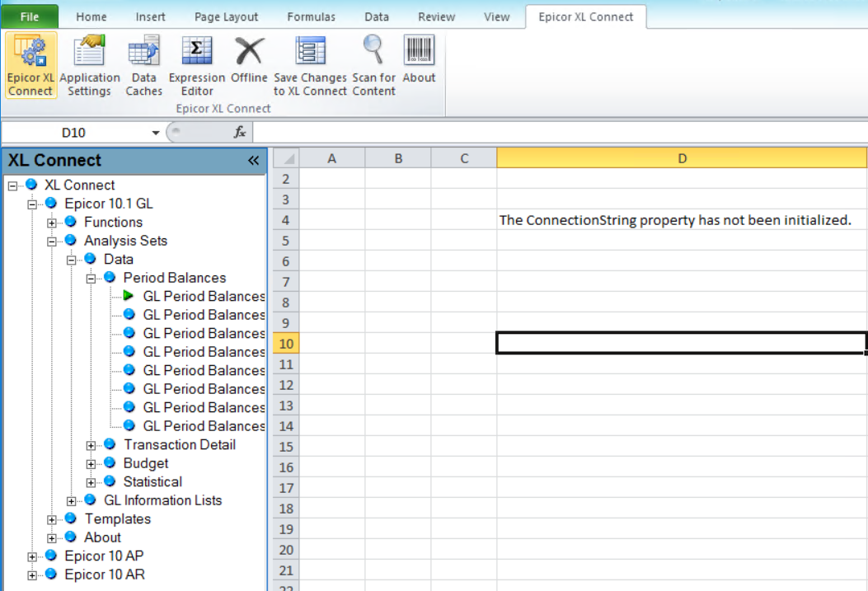Screen dimensions: 868x591
Task: Select row 10 header
Action: pyautogui.click(x=286, y=344)
